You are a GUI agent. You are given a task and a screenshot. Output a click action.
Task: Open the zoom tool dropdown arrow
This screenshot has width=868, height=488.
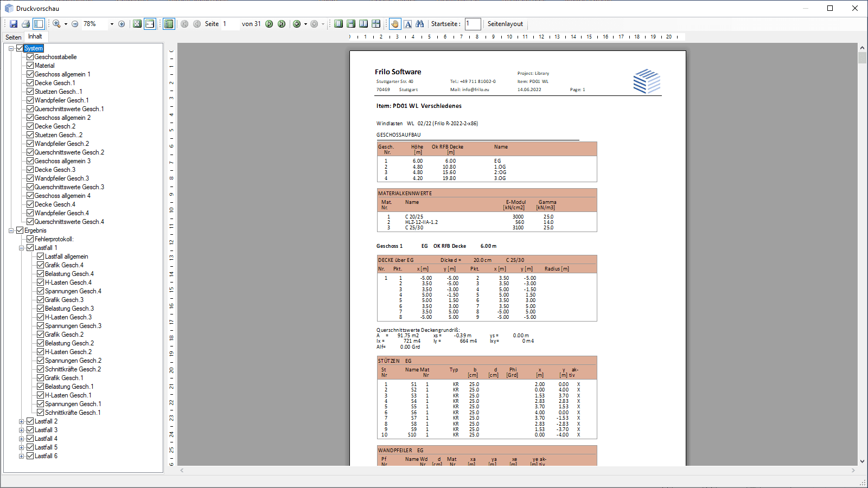(x=66, y=24)
